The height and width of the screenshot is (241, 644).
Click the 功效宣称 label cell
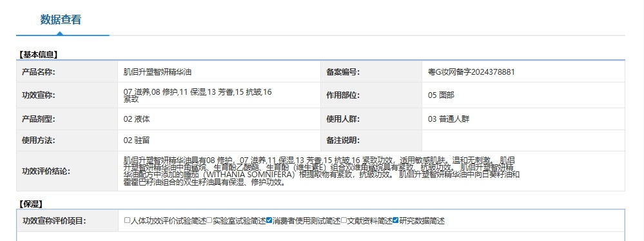pyautogui.click(x=67, y=95)
